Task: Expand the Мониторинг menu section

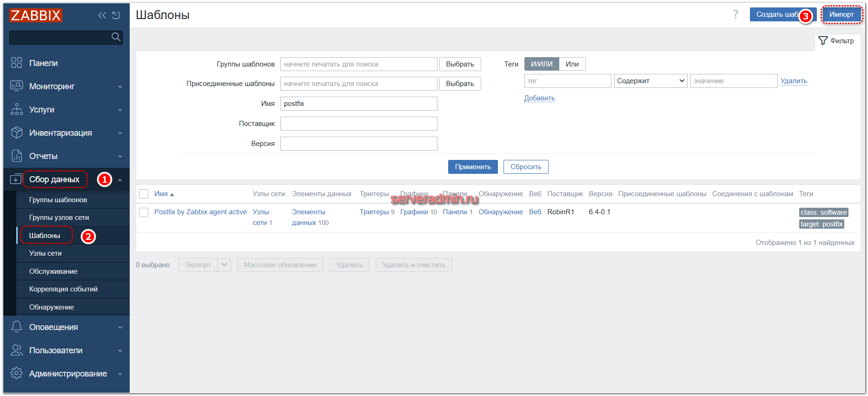Action: [66, 86]
